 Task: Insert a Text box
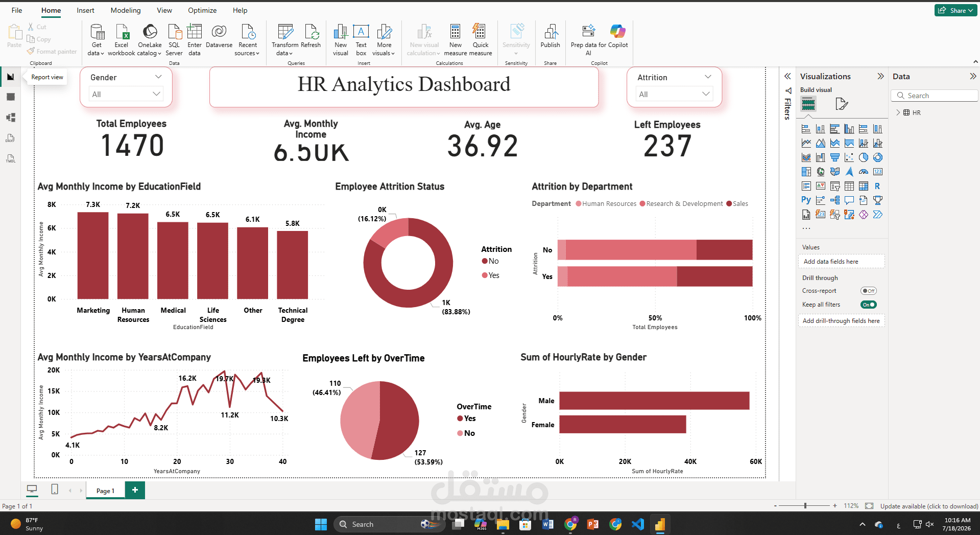click(x=361, y=40)
